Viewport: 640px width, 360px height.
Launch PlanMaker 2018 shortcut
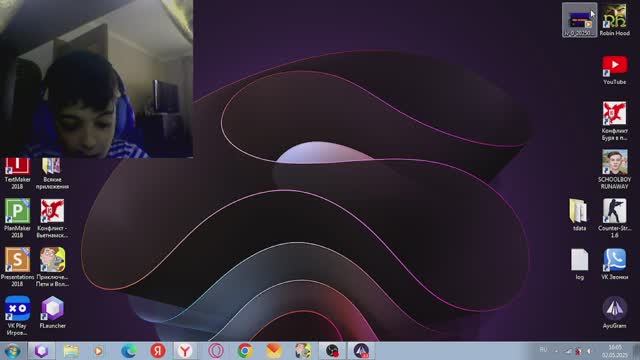17,218
